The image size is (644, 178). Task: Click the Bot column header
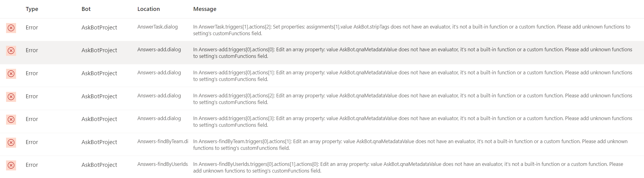coord(85,9)
